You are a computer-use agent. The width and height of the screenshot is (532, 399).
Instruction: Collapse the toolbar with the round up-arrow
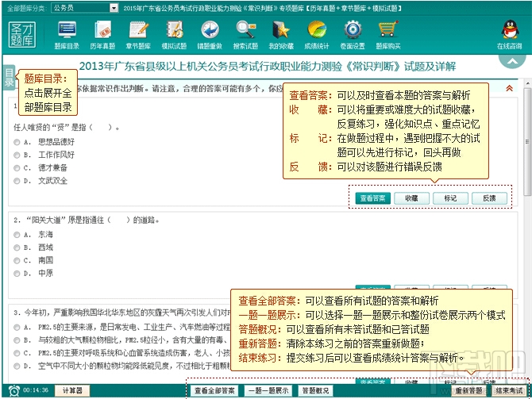tap(512, 61)
